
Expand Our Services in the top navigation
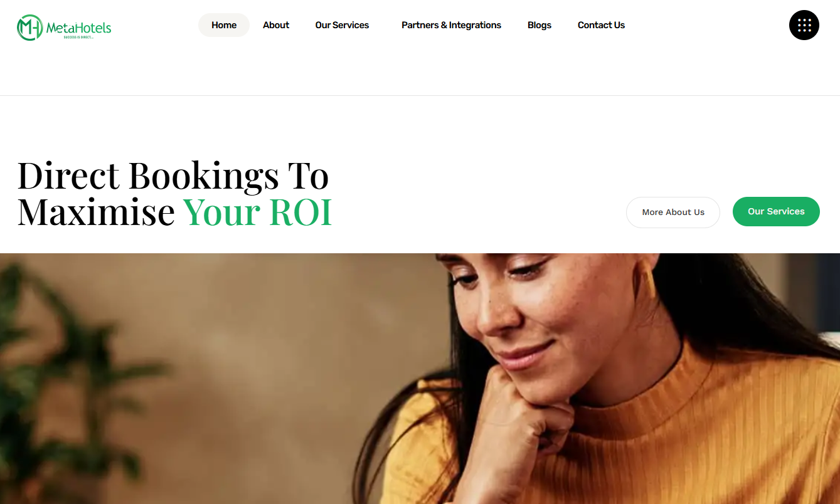[342, 25]
